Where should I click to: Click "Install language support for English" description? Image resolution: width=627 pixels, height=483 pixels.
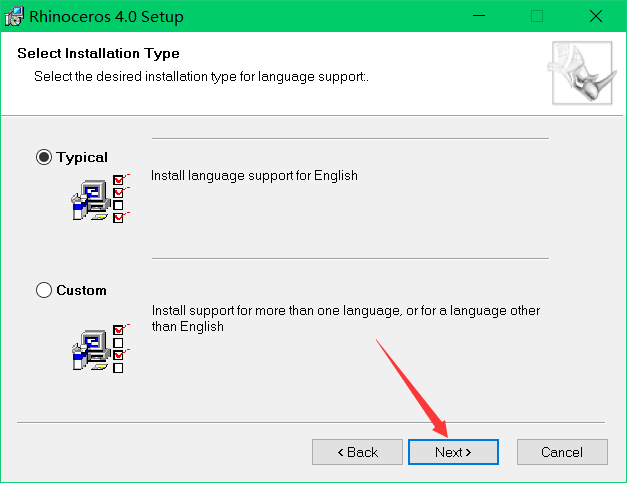coord(254,175)
